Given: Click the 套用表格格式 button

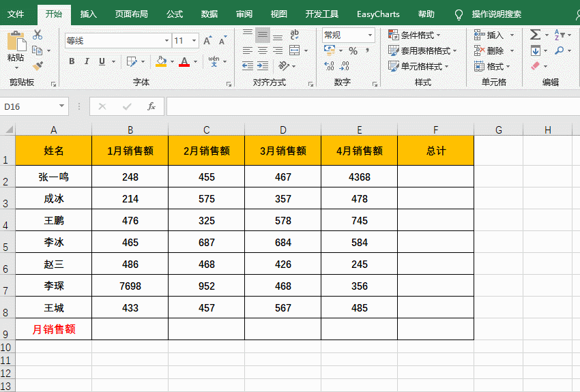Looking at the screenshot, I should point(420,50).
